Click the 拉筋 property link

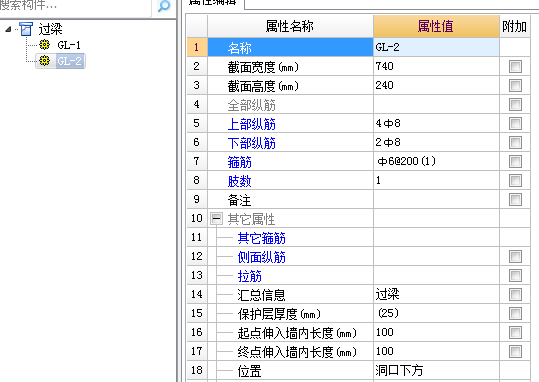(250, 276)
